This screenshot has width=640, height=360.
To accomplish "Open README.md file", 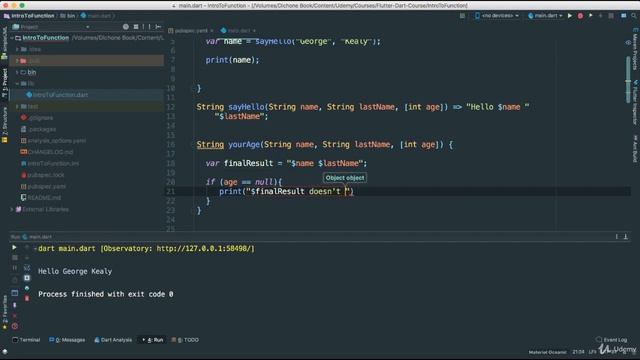I will point(41,198).
